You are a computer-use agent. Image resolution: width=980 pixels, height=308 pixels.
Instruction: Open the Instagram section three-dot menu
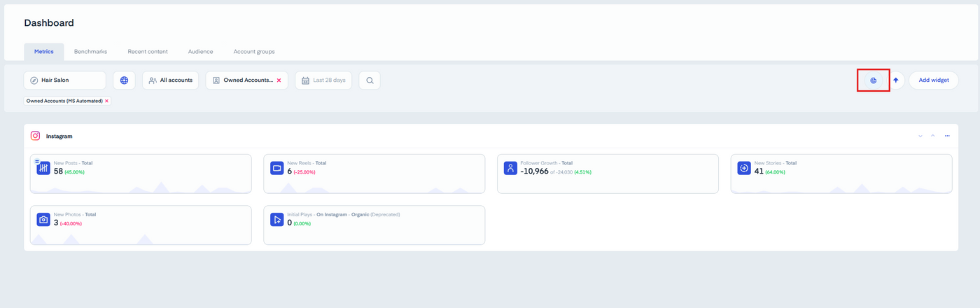[x=947, y=136]
